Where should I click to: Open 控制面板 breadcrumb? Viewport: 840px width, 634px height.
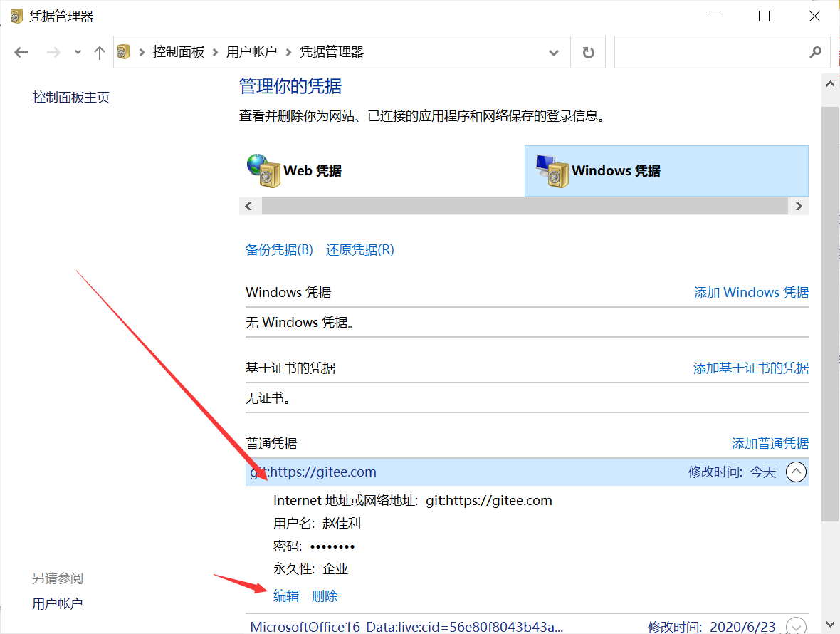pos(179,52)
